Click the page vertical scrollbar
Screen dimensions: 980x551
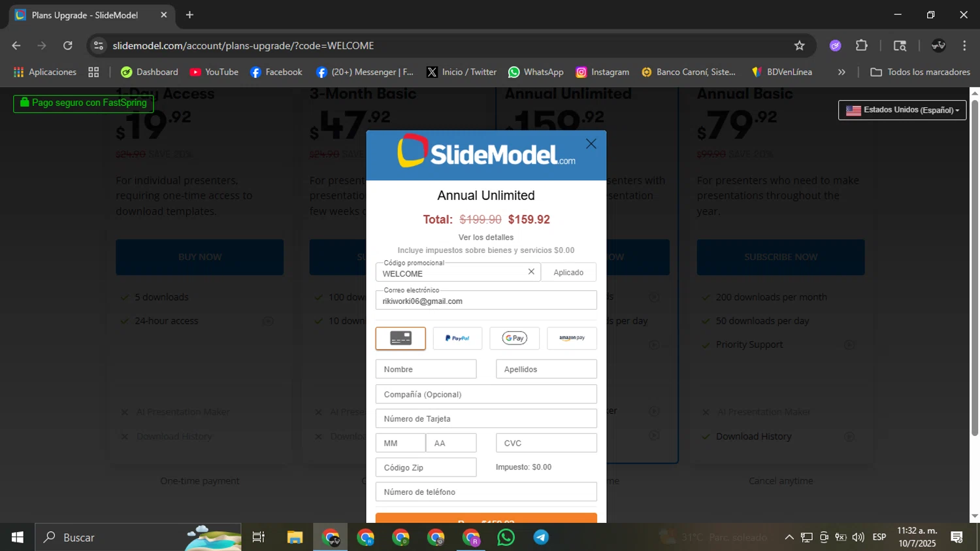coord(975,268)
